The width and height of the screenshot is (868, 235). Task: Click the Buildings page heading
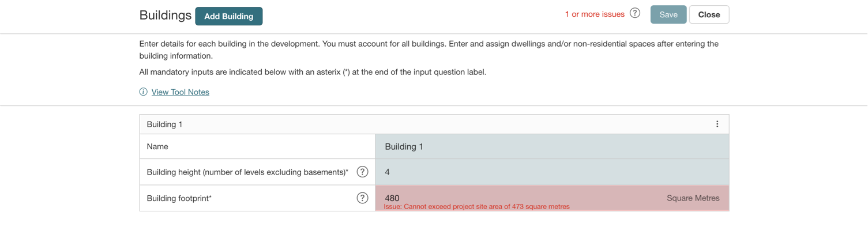(165, 15)
